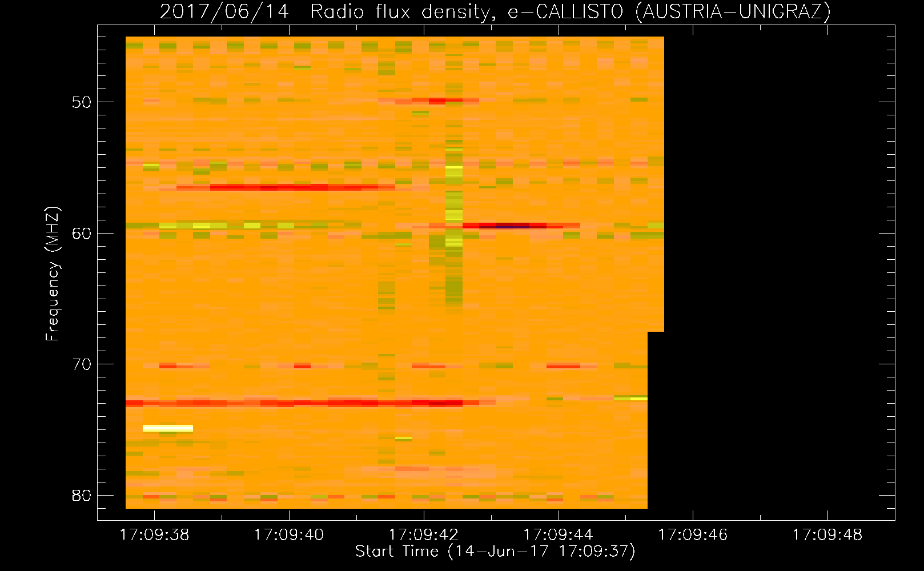The width and height of the screenshot is (924, 571).
Task: Click the plot title "2017/06/14 Radio flux density, e-CALLISTO (AUSTRIA-UNIGRAZ)"
Action: [x=495, y=11]
